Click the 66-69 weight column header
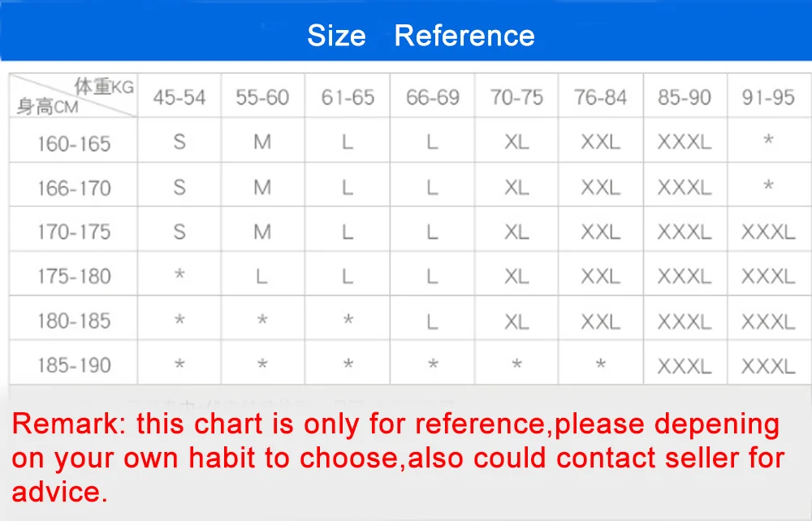The image size is (812, 521). point(433,97)
